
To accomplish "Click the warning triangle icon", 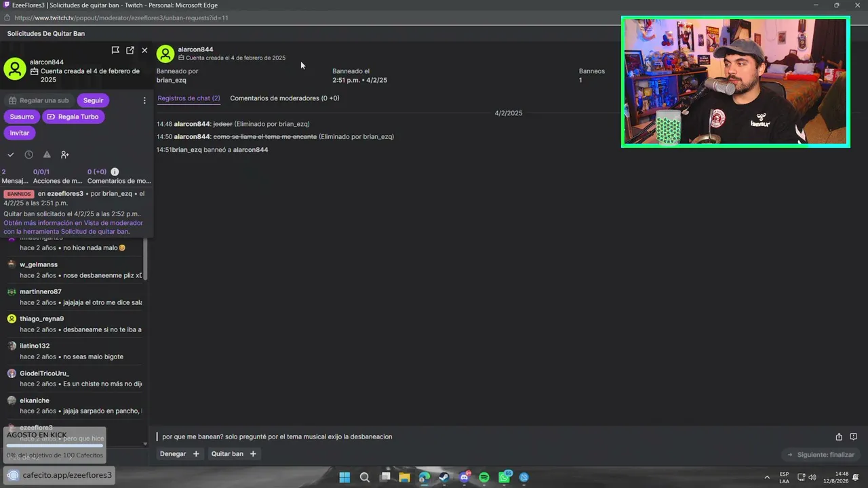I will click(47, 155).
